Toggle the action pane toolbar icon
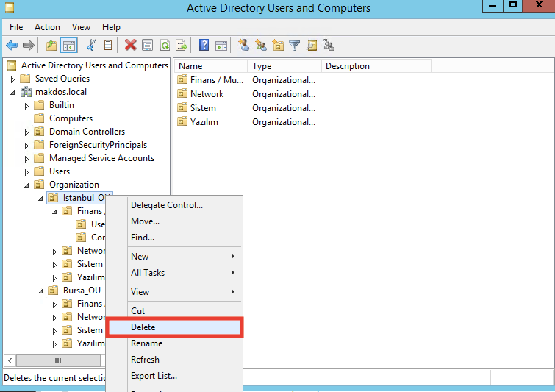Viewport: 555px width, 392px height. 221,46
